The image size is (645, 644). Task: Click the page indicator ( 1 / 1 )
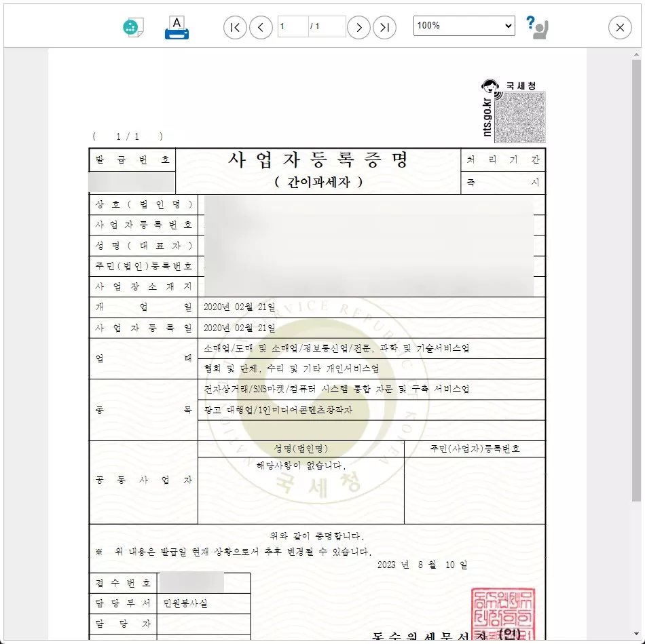click(x=128, y=136)
